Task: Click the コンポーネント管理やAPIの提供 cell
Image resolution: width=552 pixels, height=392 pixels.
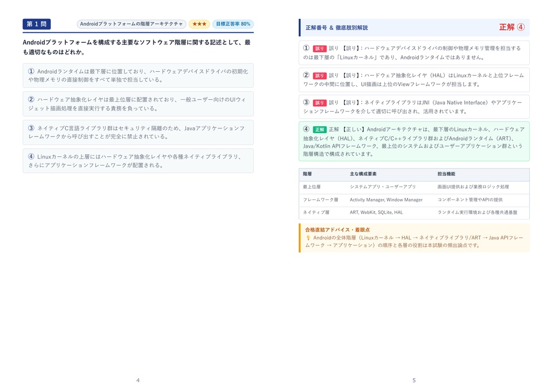Action: (470, 200)
